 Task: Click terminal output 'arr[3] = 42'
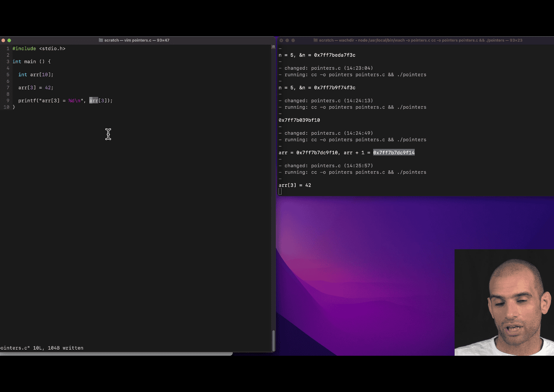[x=295, y=185]
